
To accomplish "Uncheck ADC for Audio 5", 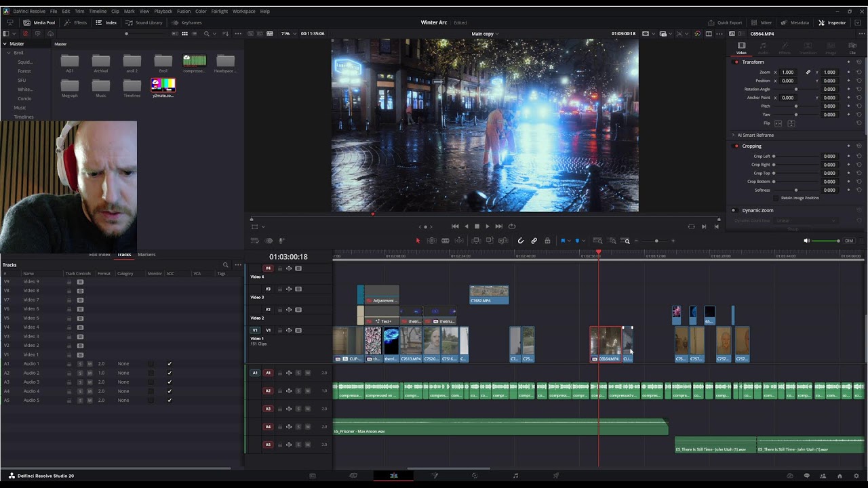I will tap(170, 401).
